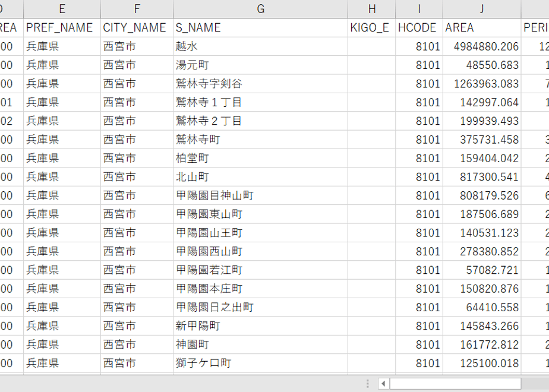
Task: Select the cell containing 鷲林寺１丁目
Action: 260,102
